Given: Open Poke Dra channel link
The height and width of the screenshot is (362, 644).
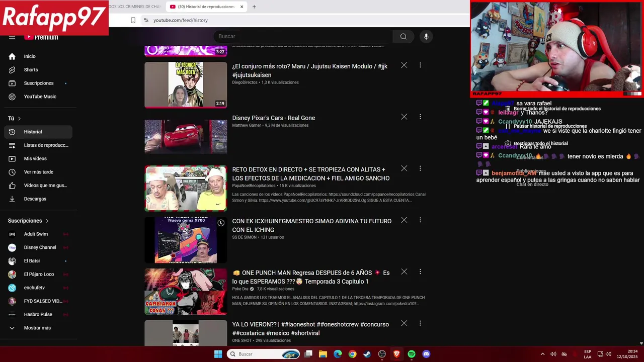Looking at the screenshot, I should click(x=240, y=289).
